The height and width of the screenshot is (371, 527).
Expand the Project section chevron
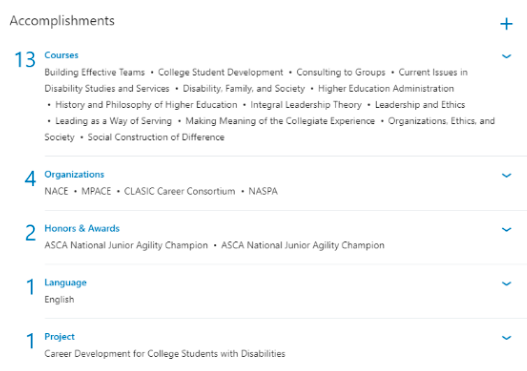[506, 338]
